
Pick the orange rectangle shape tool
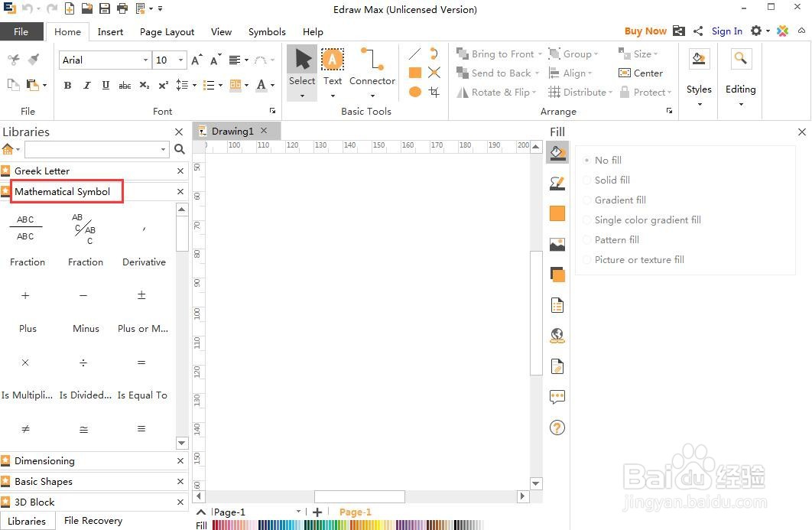415,73
